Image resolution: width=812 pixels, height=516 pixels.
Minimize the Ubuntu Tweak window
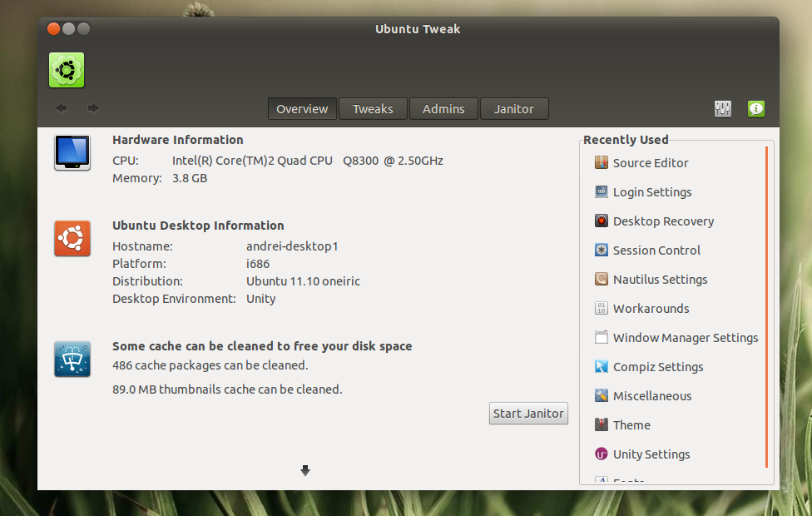(68, 28)
